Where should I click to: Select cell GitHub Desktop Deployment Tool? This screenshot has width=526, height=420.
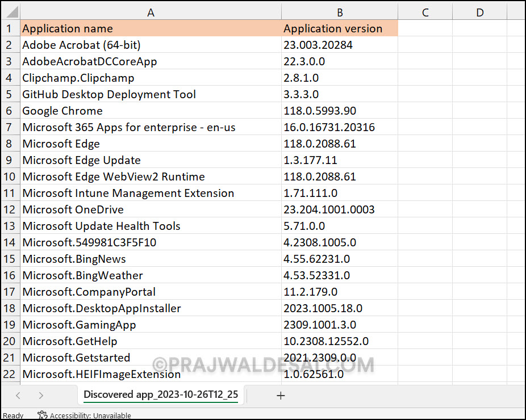(x=151, y=94)
